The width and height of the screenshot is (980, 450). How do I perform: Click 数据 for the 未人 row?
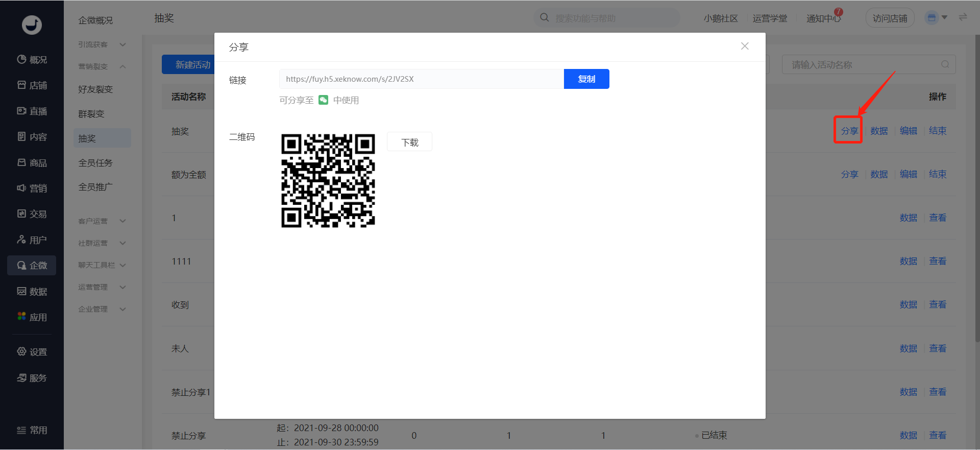tap(909, 348)
